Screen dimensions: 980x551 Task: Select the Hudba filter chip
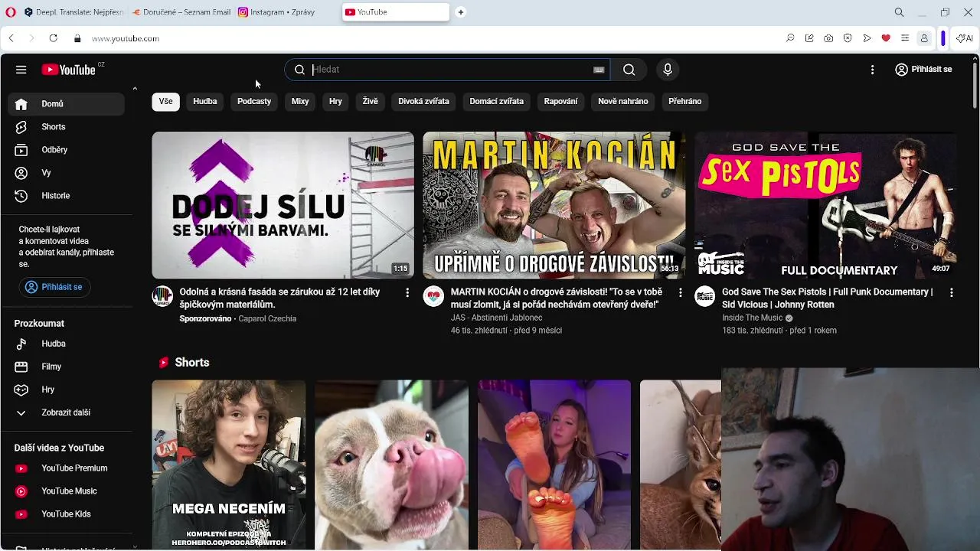click(x=205, y=101)
